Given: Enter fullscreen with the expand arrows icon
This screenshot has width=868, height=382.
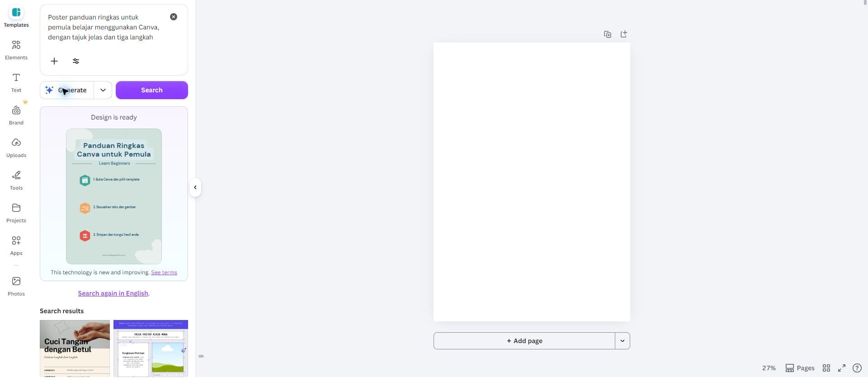Looking at the screenshot, I should click(x=842, y=368).
